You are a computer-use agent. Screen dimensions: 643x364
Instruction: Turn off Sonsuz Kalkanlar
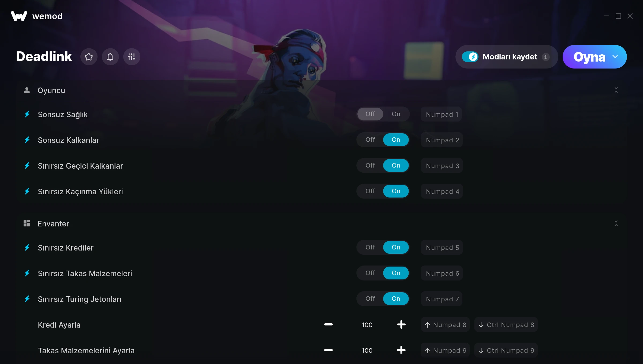tap(370, 140)
